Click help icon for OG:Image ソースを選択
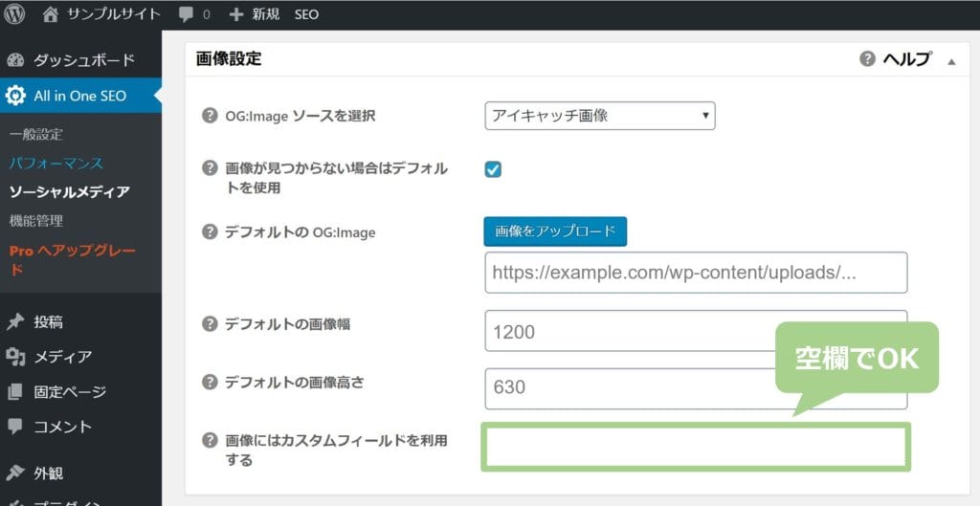The height and width of the screenshot is (506, 980). [210, 116]
